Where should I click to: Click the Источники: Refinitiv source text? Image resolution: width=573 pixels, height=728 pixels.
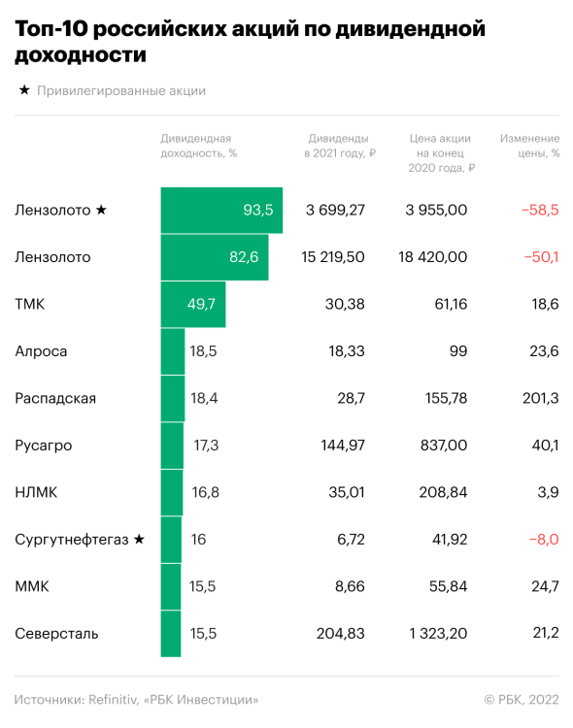coord(136,699)
